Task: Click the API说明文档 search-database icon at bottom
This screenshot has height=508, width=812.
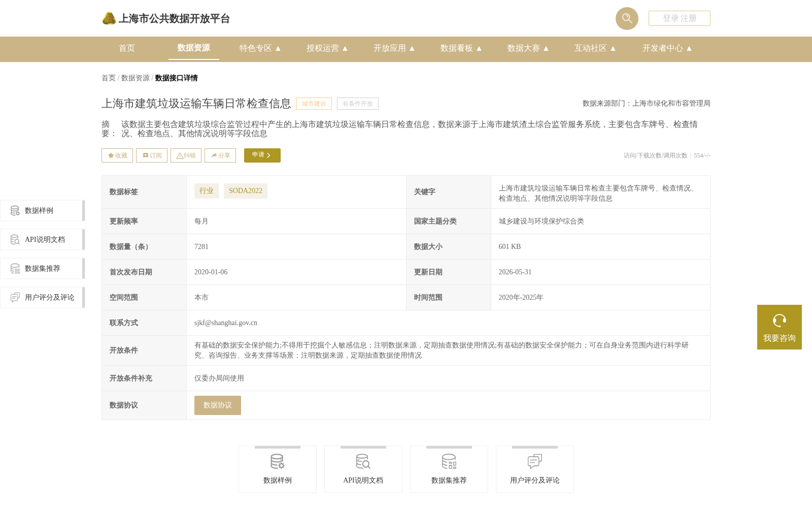Action: [x=363, y=461]
